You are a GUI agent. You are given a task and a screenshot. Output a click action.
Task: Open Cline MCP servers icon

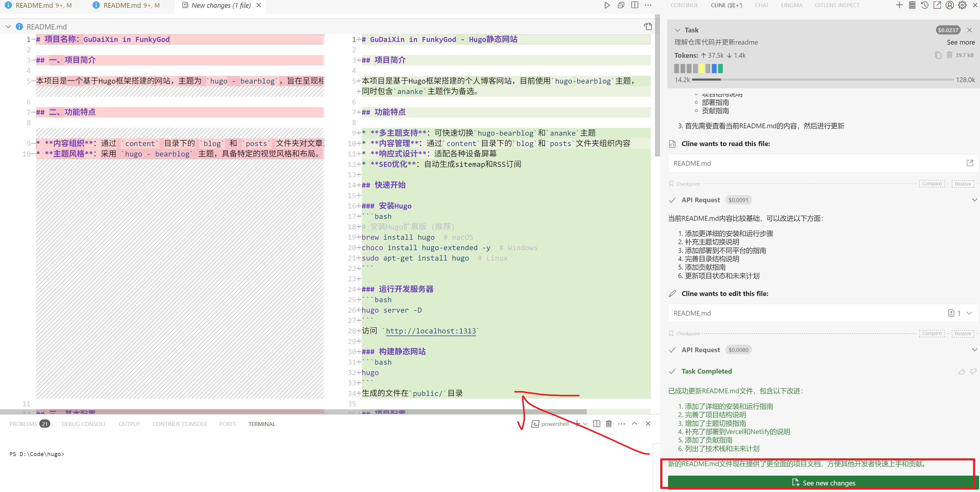[912, 5]
